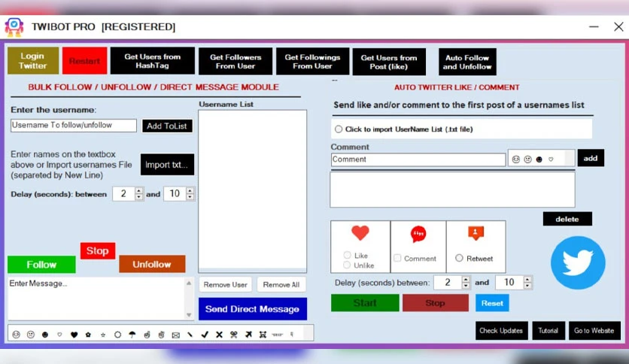Click the Username To follow/unfollow field
The height and width of the screenshot is (364, 629).
point(74,125)
